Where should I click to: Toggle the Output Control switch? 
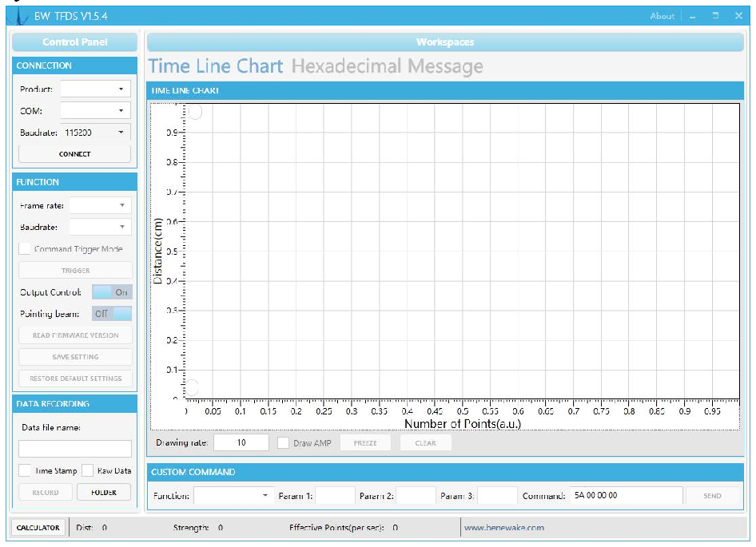pyautogui.click(x=112, y=292)
